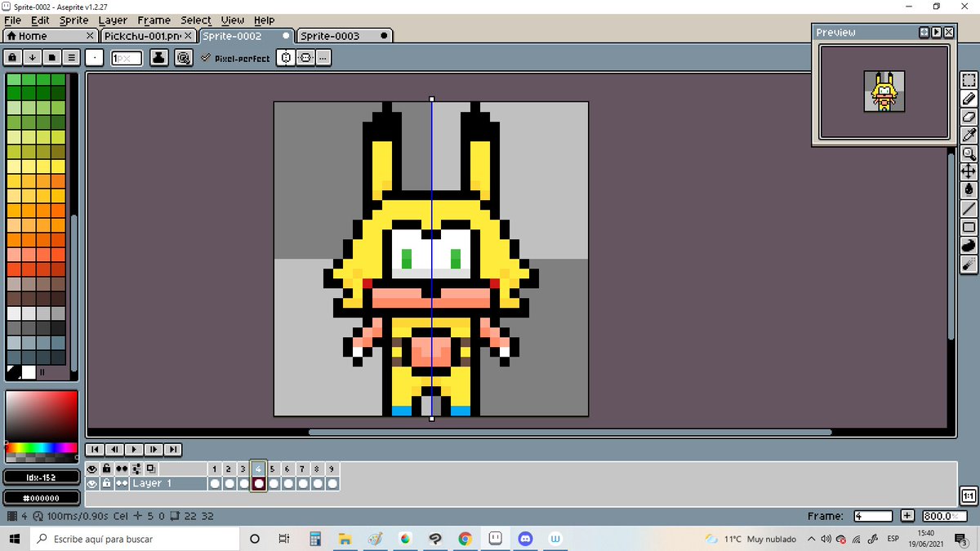Select Layer 1 cel at frame 2
Screen dimensions: 980x551
[x=229, y=484]
